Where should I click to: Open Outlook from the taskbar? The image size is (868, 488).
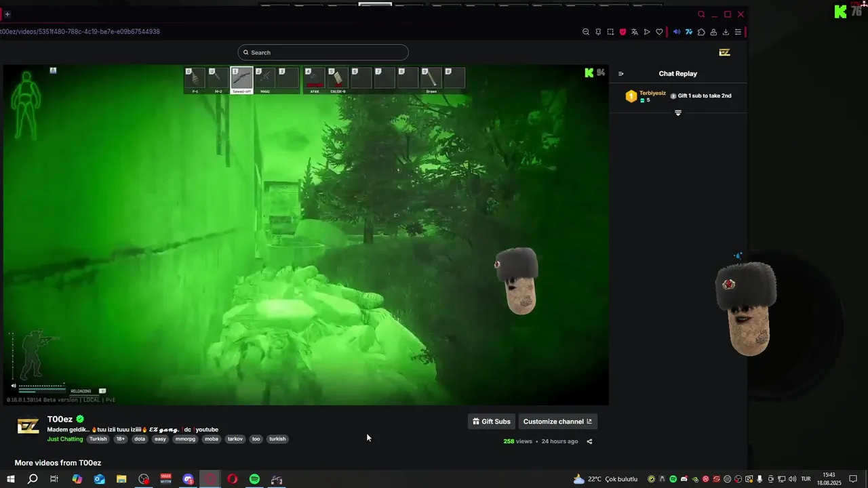[x=99, y=479]
